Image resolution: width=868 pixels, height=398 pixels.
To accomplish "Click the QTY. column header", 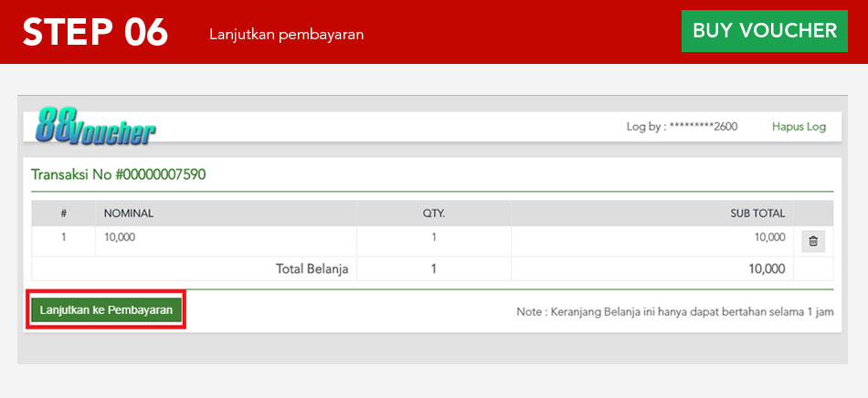I will pos(433,214).
